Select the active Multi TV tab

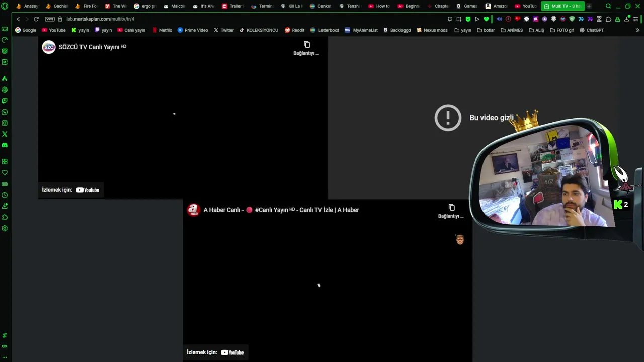(x=562, y=6)
